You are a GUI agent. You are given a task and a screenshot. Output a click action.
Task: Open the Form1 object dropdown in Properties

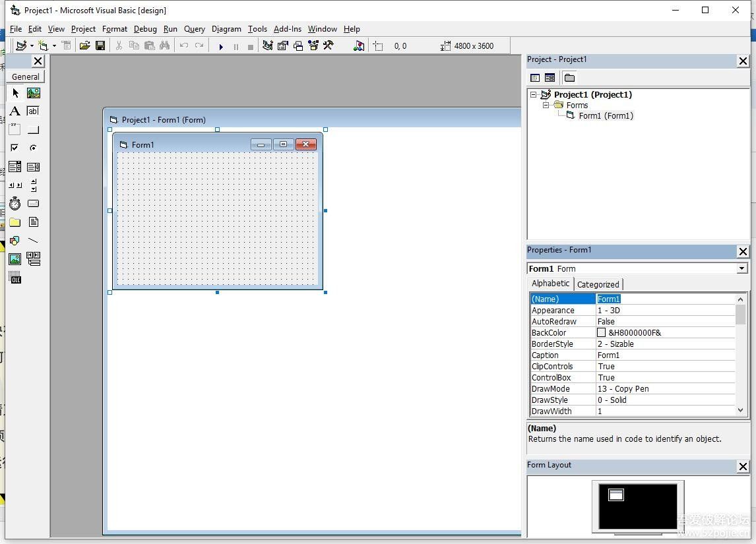click(741, 268)
